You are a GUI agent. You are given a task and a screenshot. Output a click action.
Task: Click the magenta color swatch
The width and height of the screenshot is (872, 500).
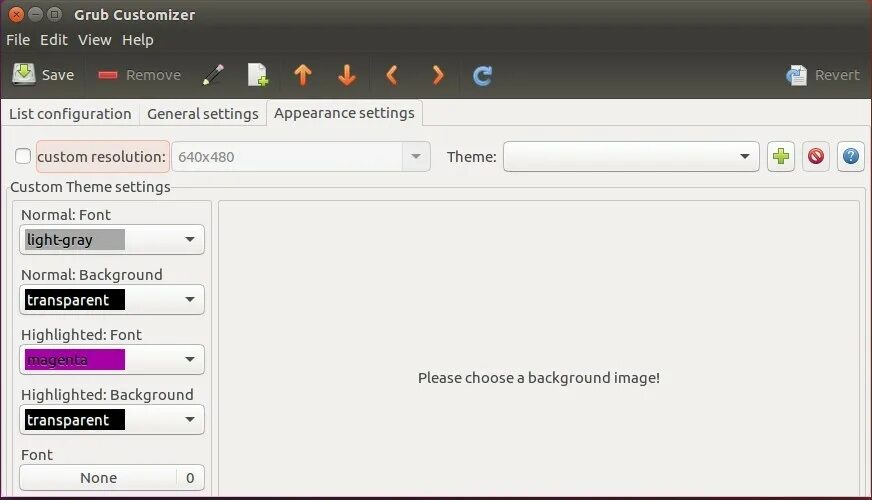click(75, 360)
